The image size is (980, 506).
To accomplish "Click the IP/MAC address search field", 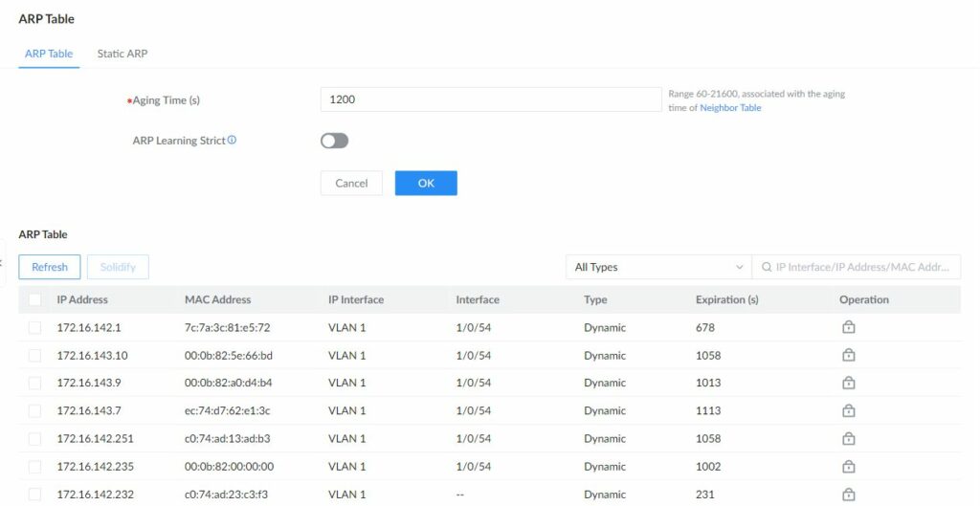I will pos(857,267).
